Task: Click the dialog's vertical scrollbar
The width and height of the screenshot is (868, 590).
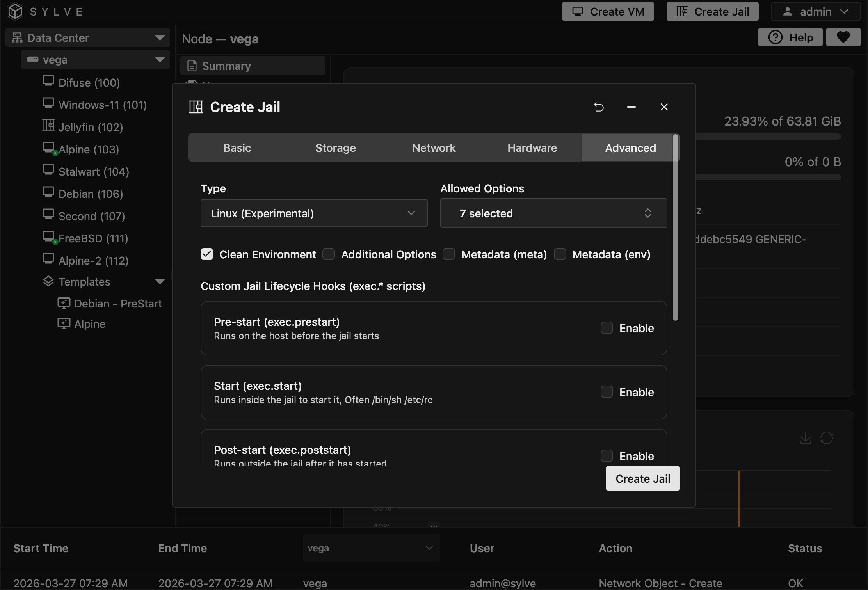Action: click(x=676, y=227)
